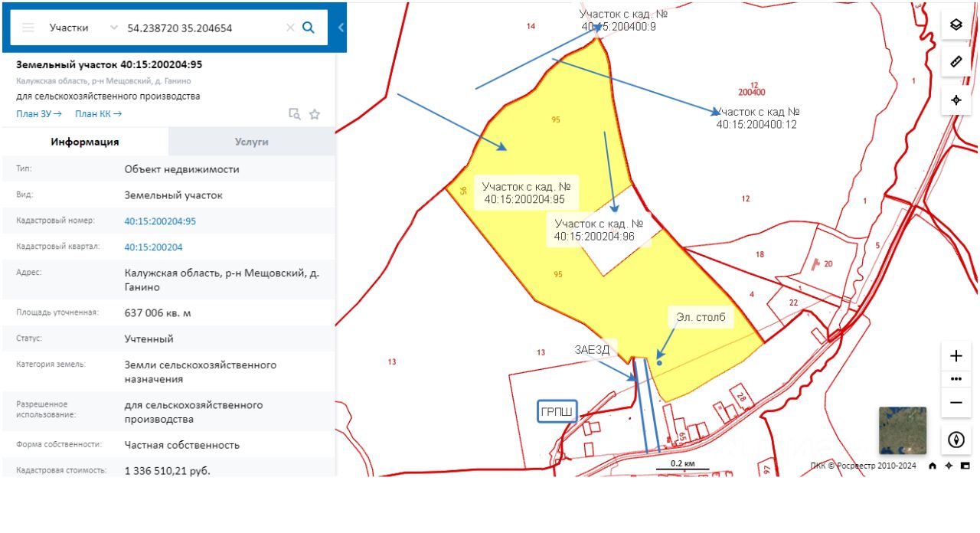Screen dimensions: 980x533
Task: Switch to the Услуги tab
Action: (x=252, y=142)
